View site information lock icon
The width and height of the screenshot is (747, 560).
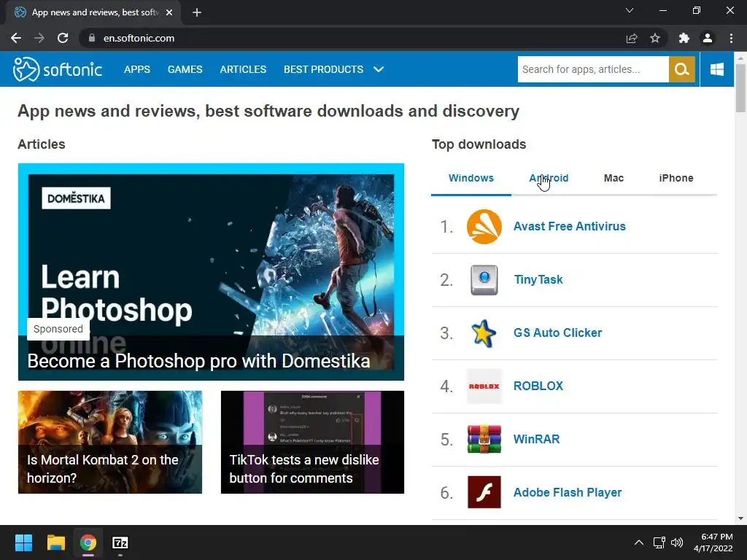point(92,38)
